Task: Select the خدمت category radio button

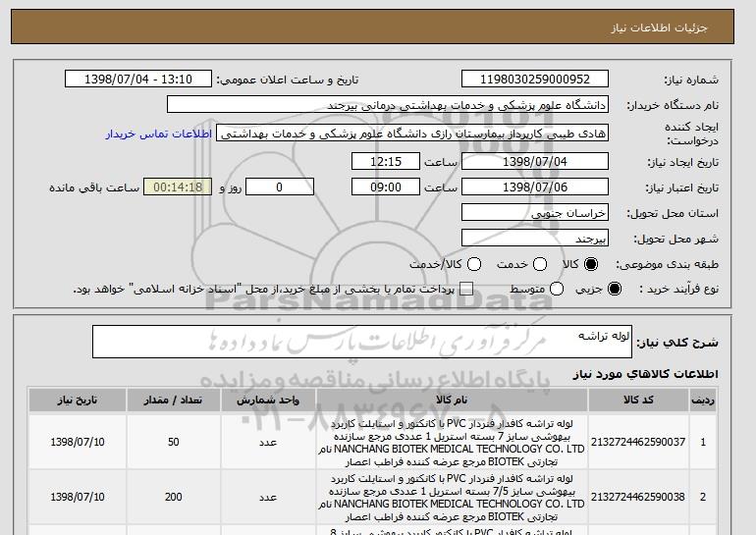Action: tap(540, 264)
